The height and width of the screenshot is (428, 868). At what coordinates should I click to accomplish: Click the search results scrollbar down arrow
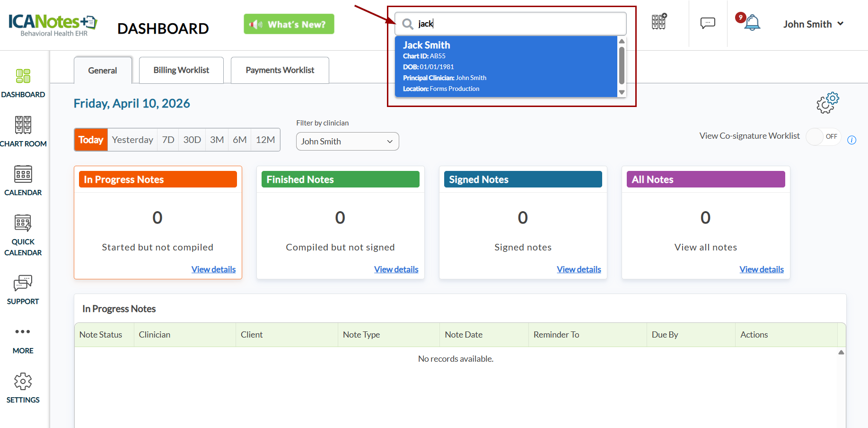[x=622, y=92]
